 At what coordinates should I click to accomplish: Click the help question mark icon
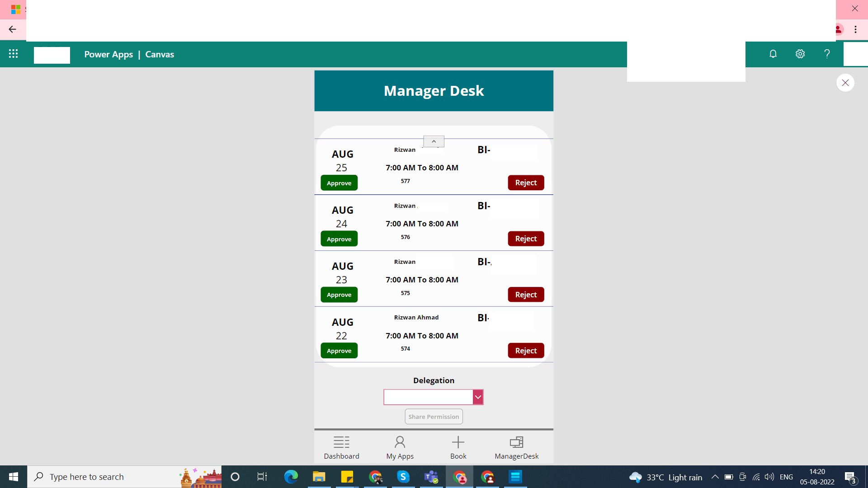tap(827, 54)
